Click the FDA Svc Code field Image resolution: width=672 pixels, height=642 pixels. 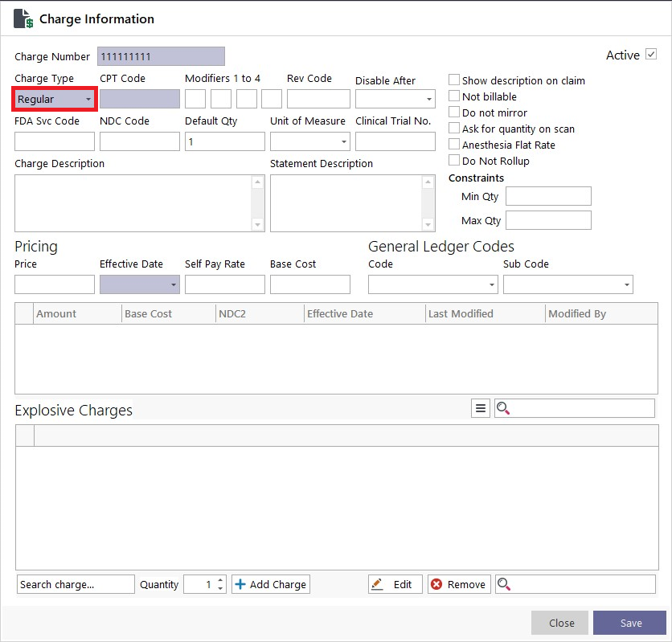[55, 141]
